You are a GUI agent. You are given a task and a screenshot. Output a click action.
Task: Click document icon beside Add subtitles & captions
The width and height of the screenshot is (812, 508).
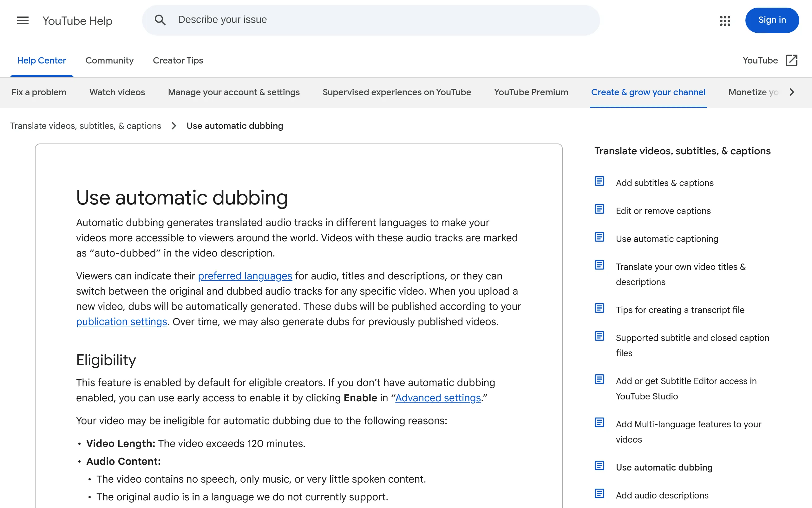point(599,181)
